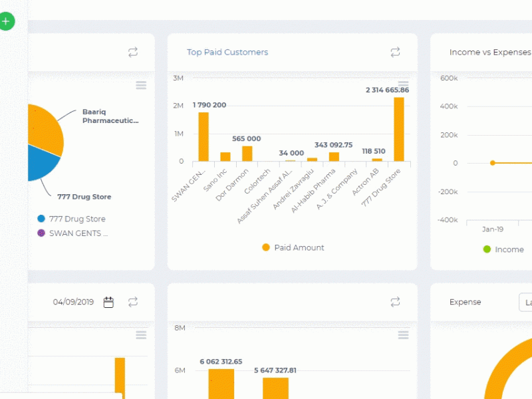Click the Actron AB axis label
532x399 pixels.
pyautogui.click(x=365, y=182)
